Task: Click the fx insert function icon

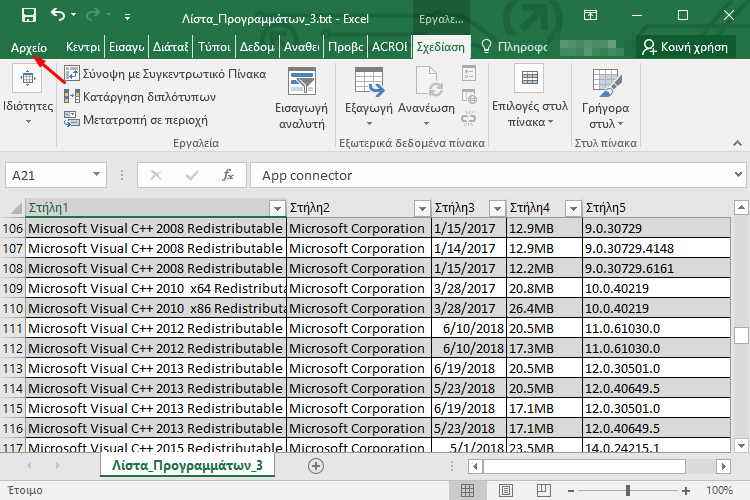Action: [228, 175]
